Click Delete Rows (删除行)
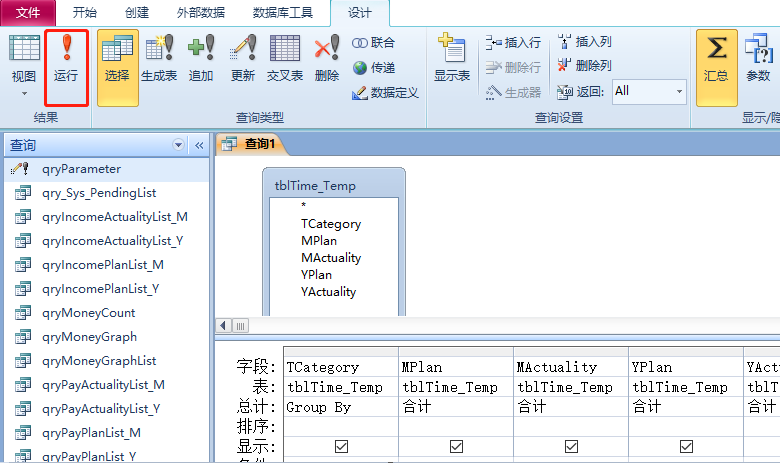The height and width of the screenshot is (463, 780). coord(513,67)
